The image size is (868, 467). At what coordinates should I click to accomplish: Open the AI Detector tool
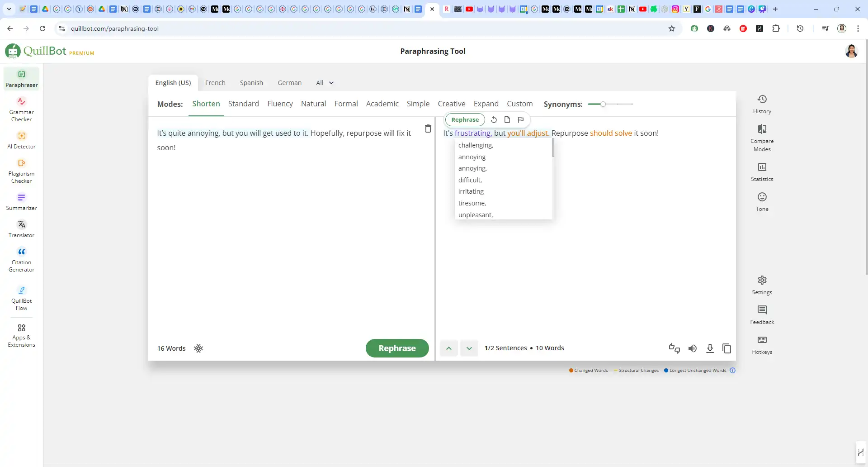21,140
